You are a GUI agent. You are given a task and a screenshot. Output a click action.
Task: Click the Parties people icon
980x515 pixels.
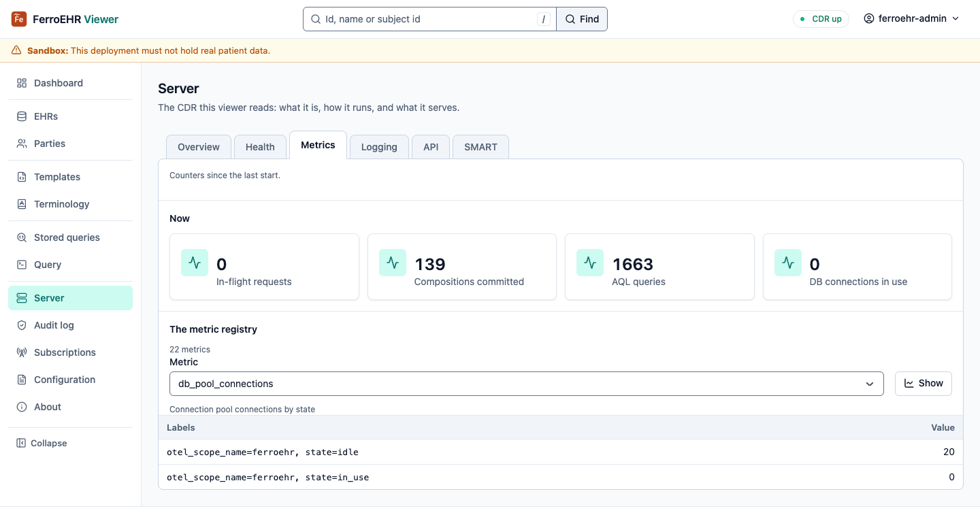[22, 144]
